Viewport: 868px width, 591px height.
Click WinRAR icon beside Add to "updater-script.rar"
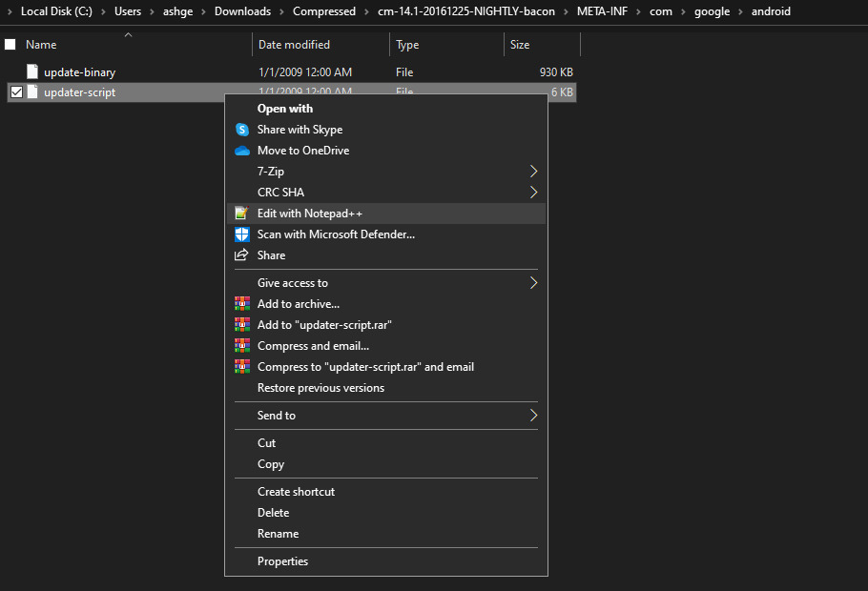tap(242, 325)
